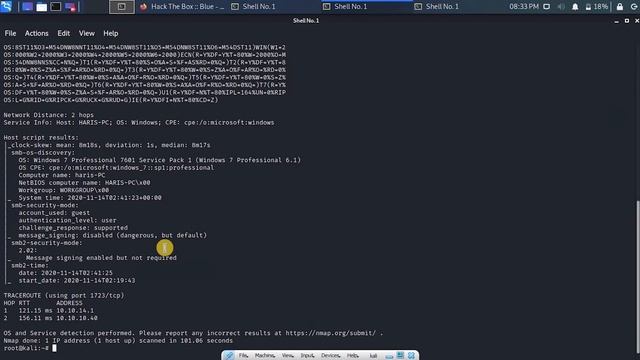Open VirtualBox View dropdown menu
This screenshot has height=360, width=640.
tap(288, 356)
